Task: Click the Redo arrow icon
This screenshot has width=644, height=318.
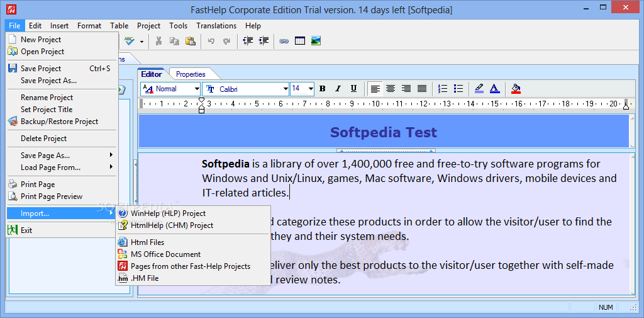Action: (x=226, y=41)
